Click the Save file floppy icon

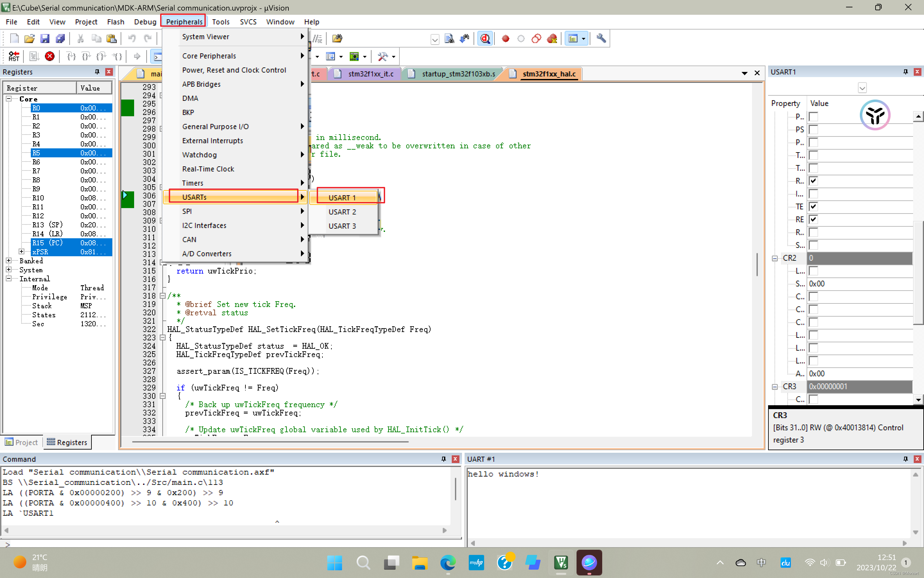pos(45,38)
